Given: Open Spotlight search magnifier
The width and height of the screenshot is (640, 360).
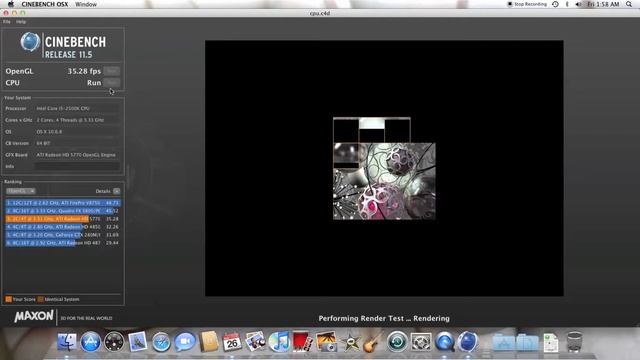Looking at the screenshot, I should click(x=629, y=4).
